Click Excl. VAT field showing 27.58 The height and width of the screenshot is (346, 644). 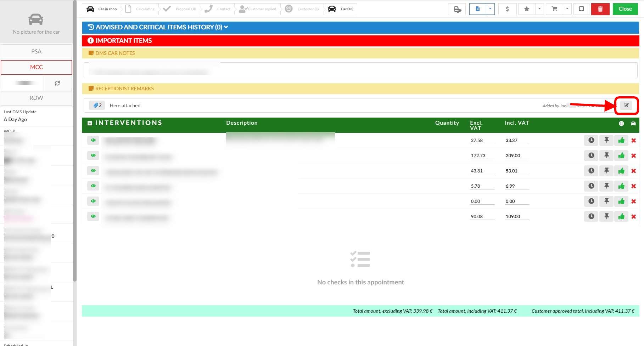coord(481,141)
